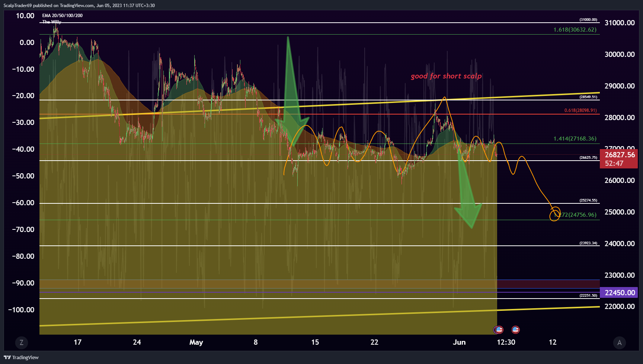Image resolution: width=643 pixels, height=364 pixels.
Task: Click 29000.00 on the price axis
Action: [620, 86]
